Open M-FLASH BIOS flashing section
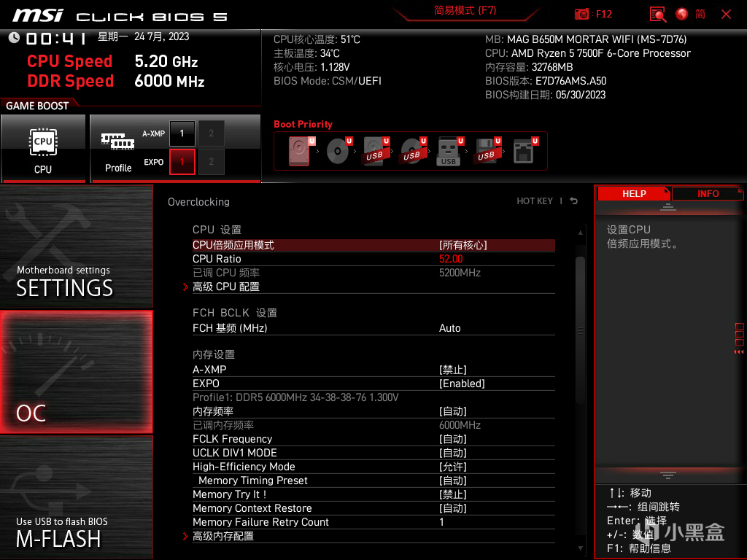Viewport: 747px width, 560px height. pos(76,497)
